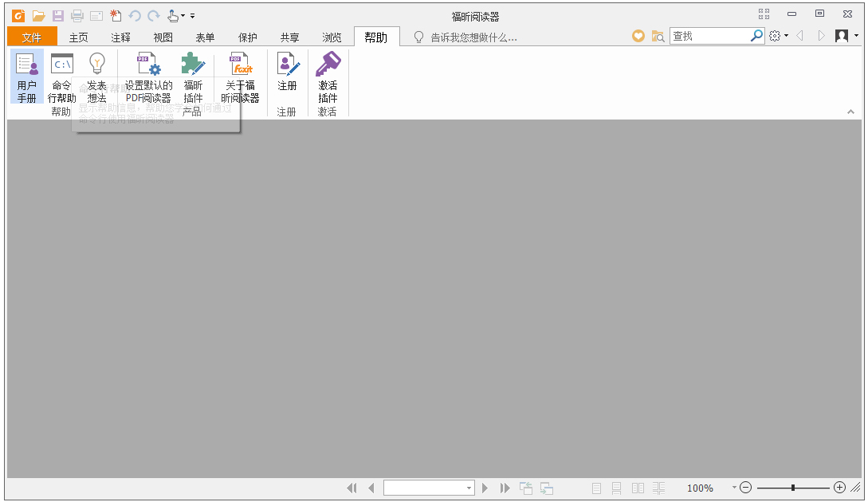This screenshot has height=502, width=868.
Task: Click the ribbon display options button
Action: pos(764,14)
